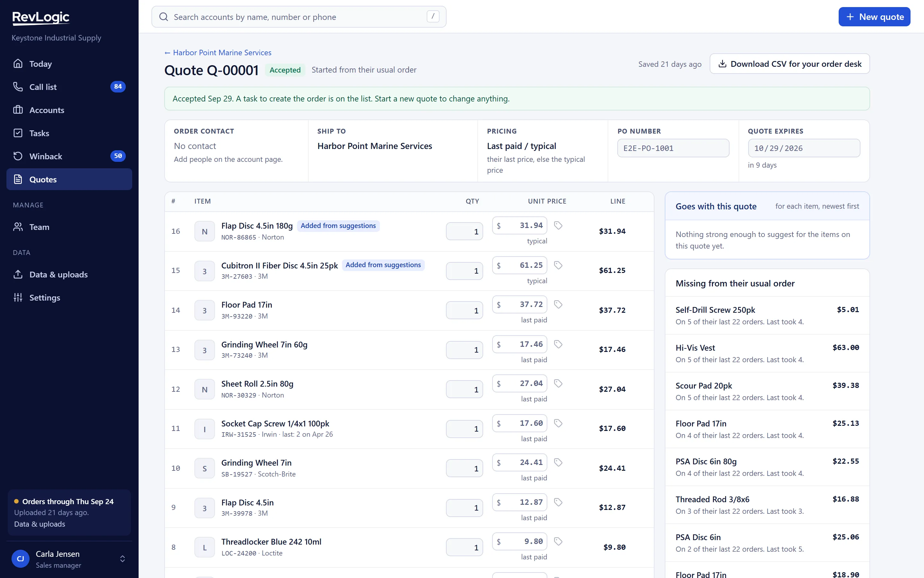Open Data & uploads in the sidebar

[69, 275]
